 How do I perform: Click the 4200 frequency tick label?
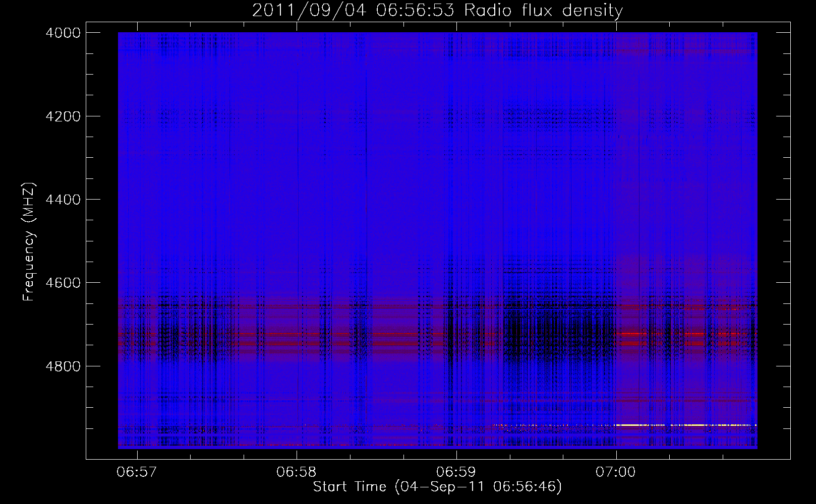click(63, 116)
